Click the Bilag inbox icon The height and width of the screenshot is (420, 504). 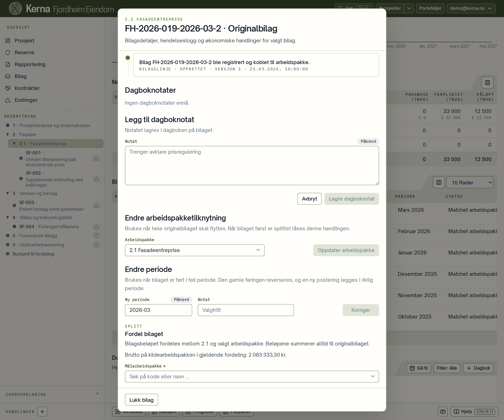pos(8,76)
